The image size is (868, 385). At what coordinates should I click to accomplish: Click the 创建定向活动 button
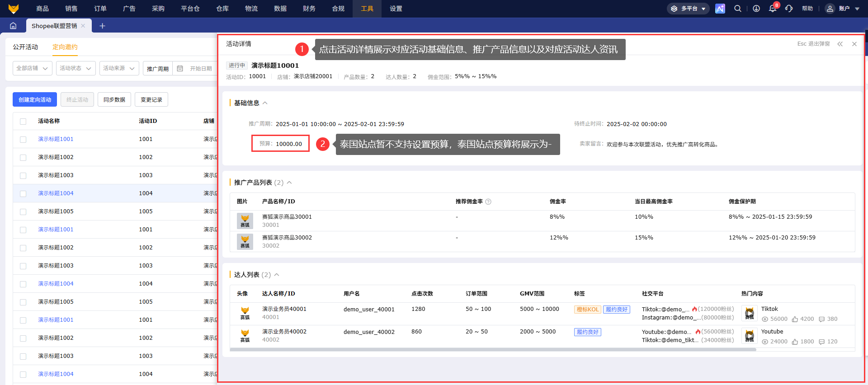(x=35, y=100)
